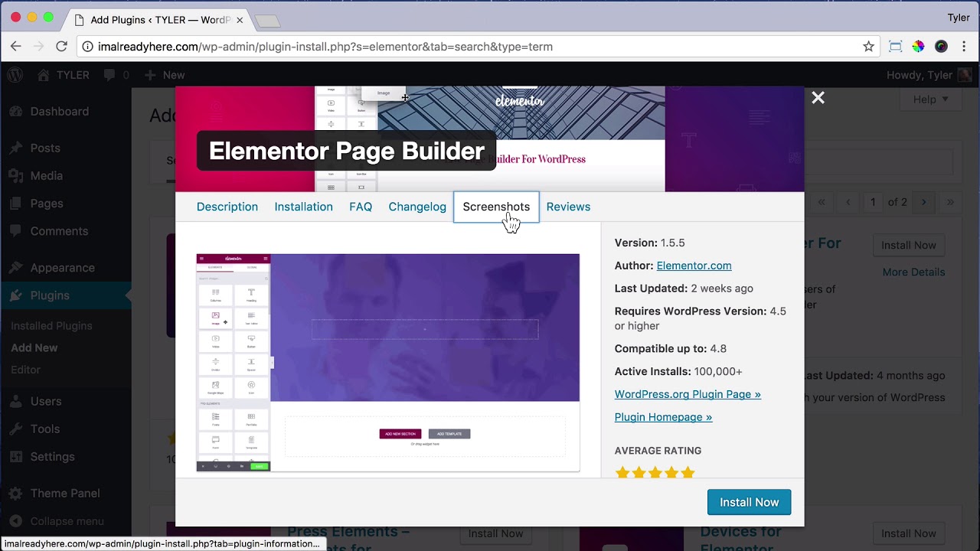Click More Details link in background
Image resolution: width=980 pixels, height=551 pixels.
913,272
